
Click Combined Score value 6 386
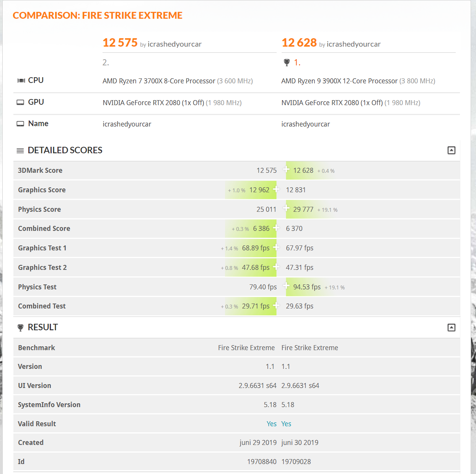point(261,229)
